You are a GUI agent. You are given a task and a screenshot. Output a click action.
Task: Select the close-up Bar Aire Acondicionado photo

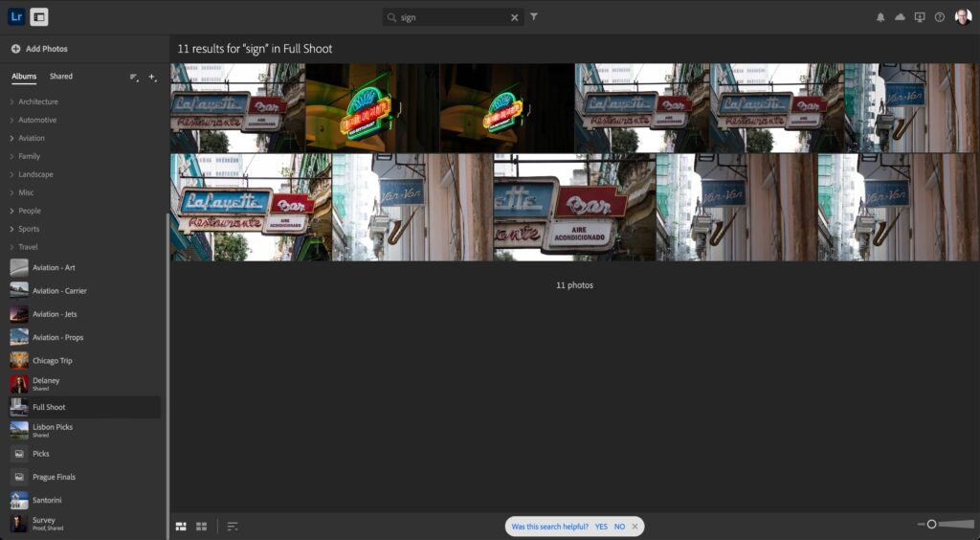pyautogui.click(x=575, y=208)
